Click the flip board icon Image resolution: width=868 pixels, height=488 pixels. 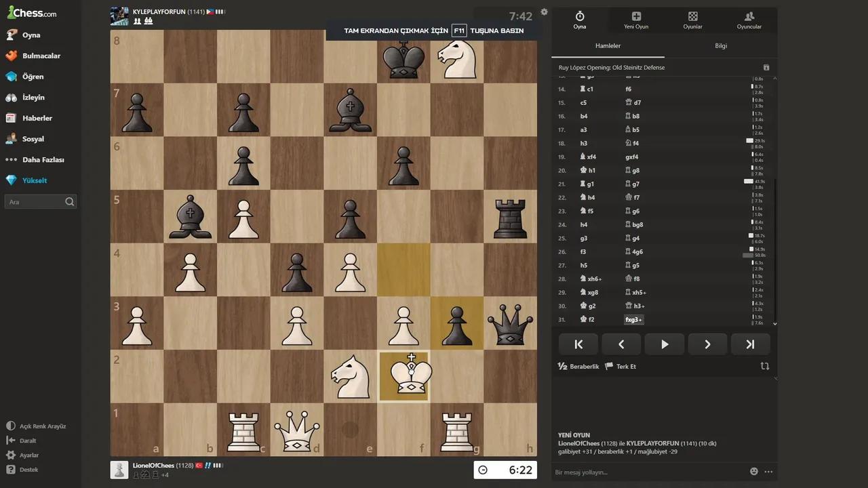pos(765,366)
